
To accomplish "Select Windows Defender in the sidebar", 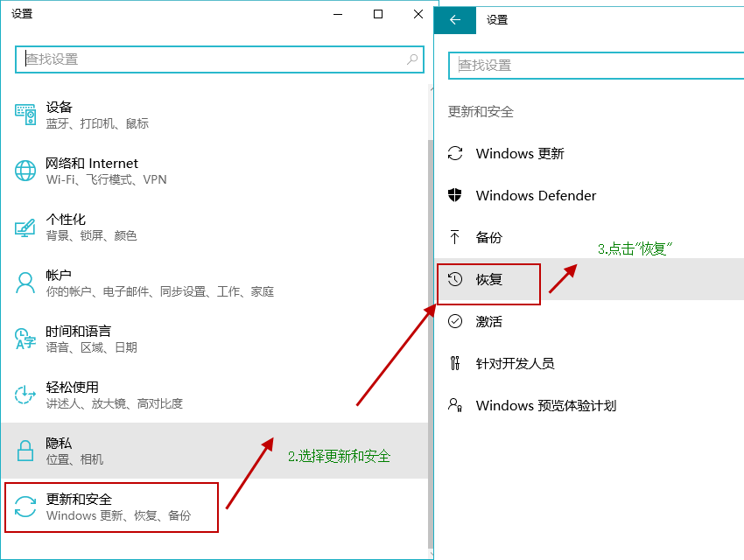I will [589, 195].
